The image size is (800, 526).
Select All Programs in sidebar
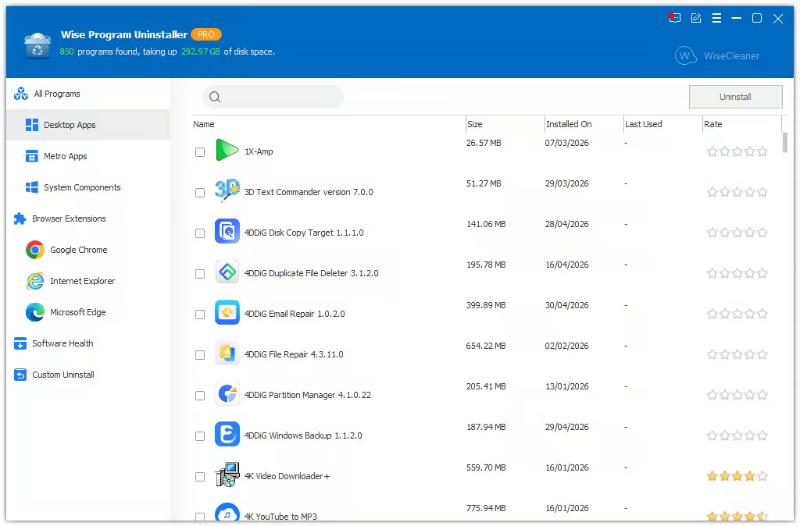pyautogui.click(x=88, y=94)
